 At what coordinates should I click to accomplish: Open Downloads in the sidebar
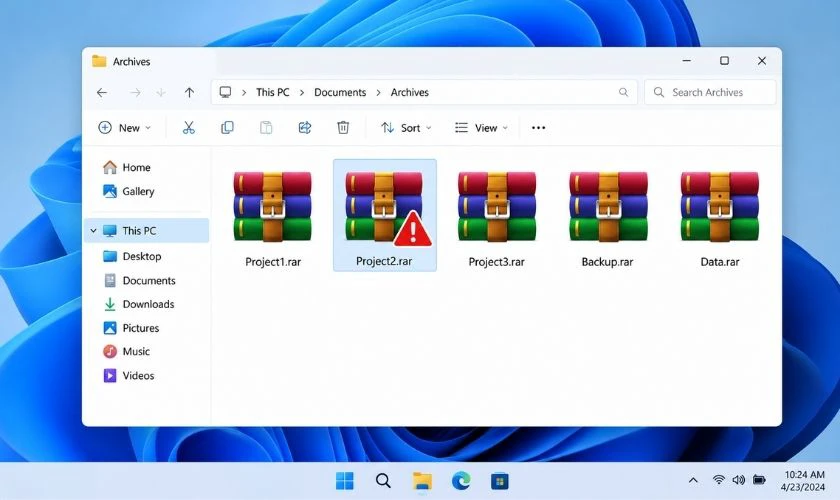click(139, 304)
